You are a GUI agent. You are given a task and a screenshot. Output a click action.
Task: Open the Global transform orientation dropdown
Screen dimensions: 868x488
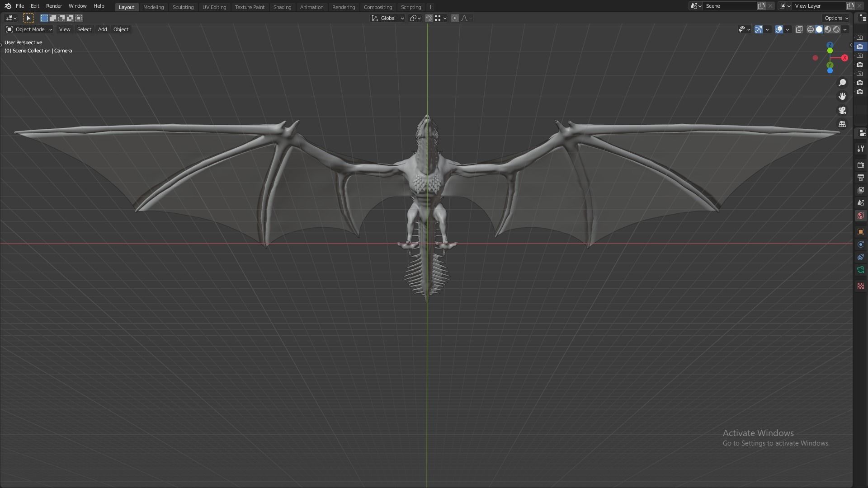387,18
